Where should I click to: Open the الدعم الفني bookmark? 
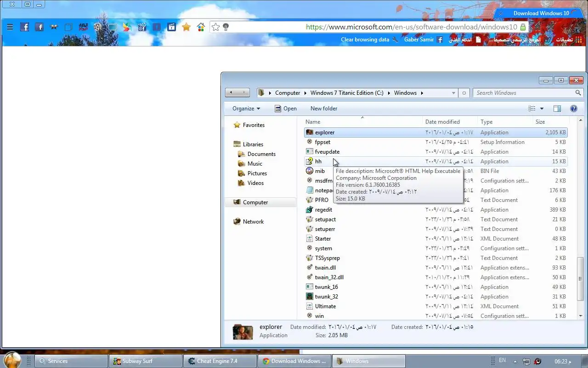tap(465, 40)
